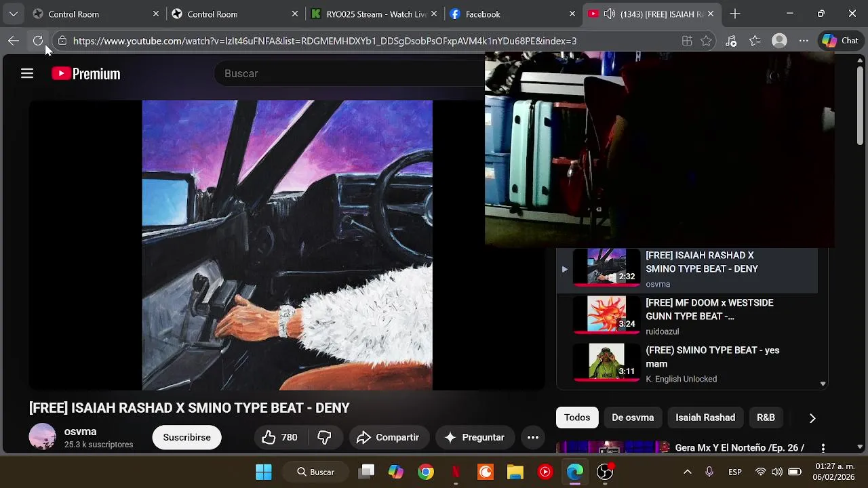868x488 pixels.
Task: Switch to the RYO025 Stream tab
Action: (374, 14)
